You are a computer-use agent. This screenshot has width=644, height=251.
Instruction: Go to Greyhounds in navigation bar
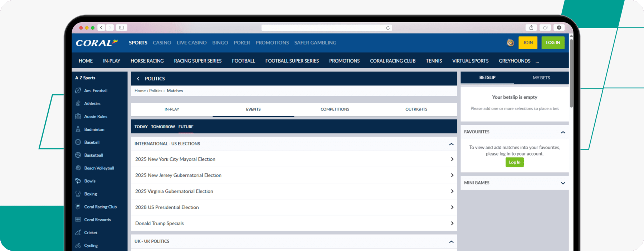pos(514,61)
